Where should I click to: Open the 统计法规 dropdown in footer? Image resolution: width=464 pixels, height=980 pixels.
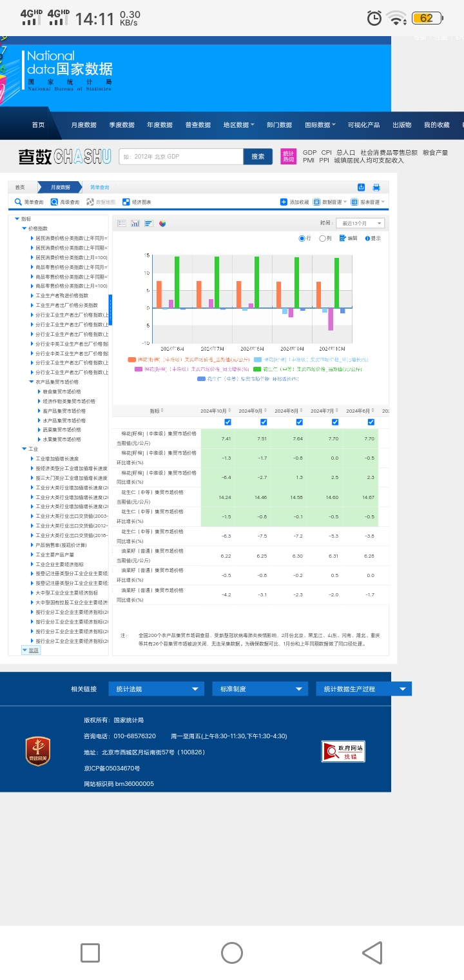(x=157, y=689)
